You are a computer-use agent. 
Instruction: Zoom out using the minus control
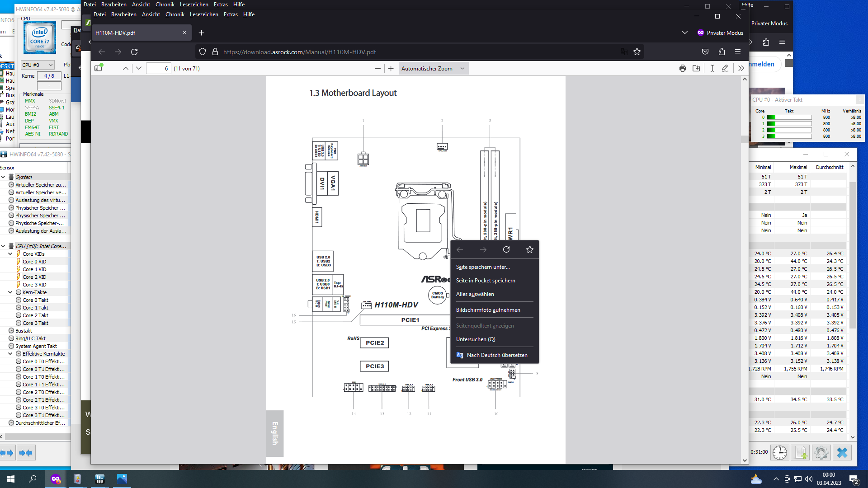tap(378, 68)
